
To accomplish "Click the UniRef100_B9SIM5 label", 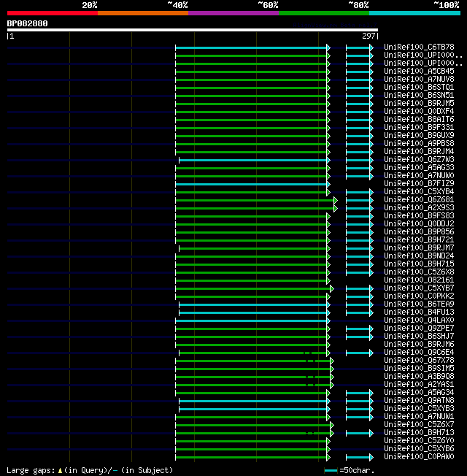I will tap(419, 368).
